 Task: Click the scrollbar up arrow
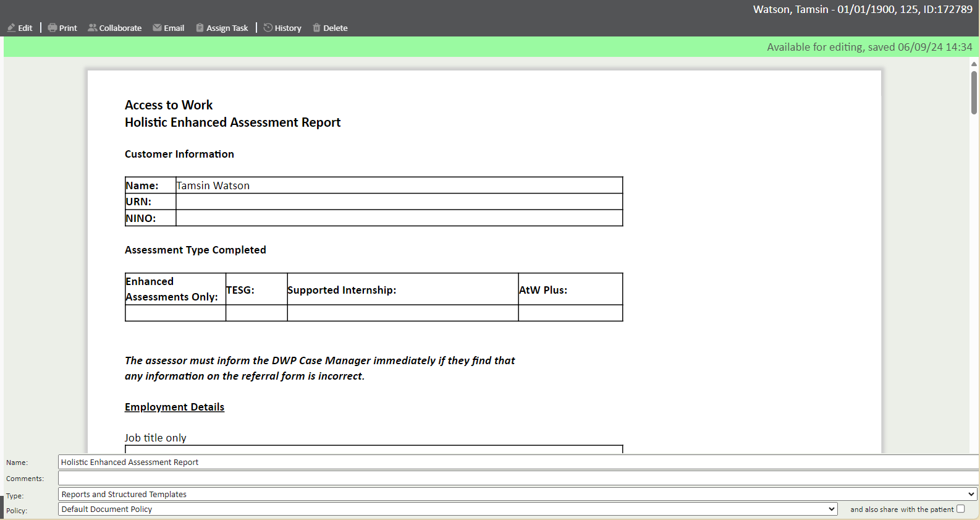pyautogui.click(x=974, y=64)
